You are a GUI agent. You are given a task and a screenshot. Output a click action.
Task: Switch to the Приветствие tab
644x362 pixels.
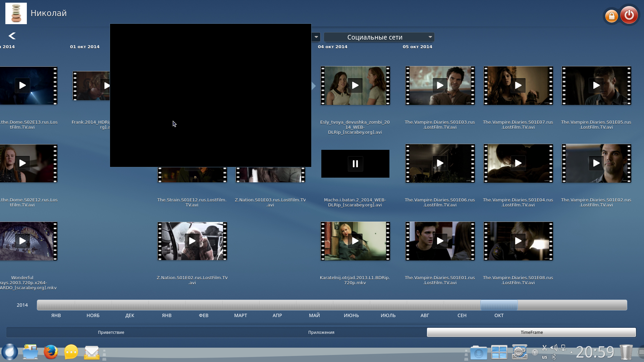(x=111, y=332)
